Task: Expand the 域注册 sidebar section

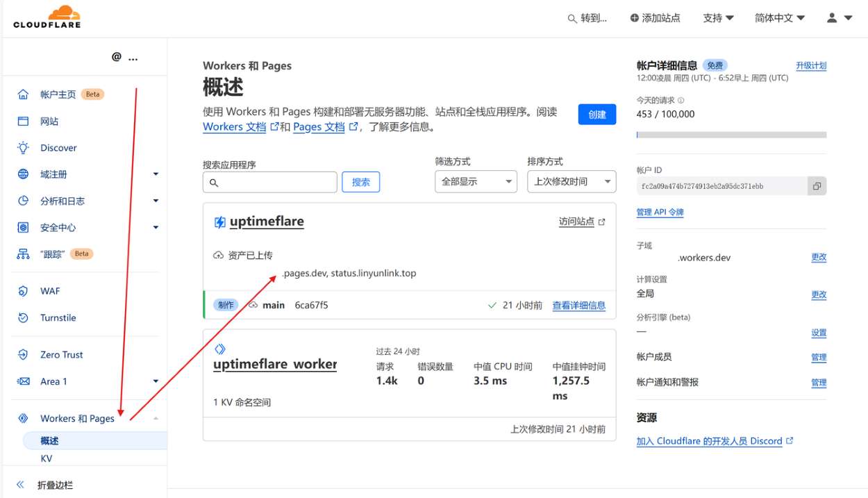Action: point(156,174)
